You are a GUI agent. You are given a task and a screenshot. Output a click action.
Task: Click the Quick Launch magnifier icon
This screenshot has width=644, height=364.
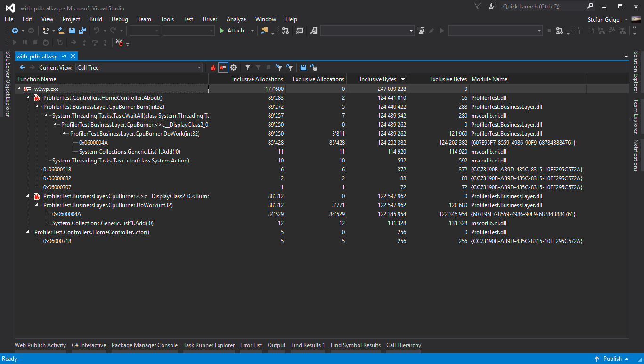(x=590, y=6)
